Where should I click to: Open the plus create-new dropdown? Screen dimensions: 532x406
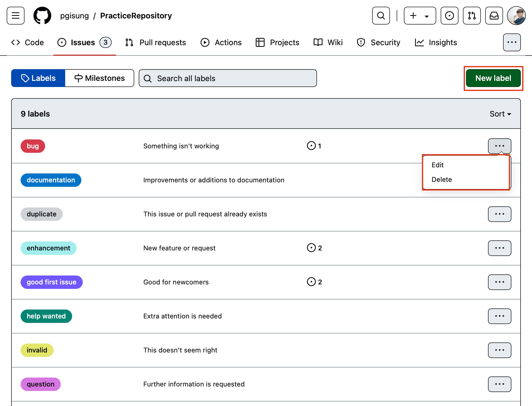click(420, 16)
